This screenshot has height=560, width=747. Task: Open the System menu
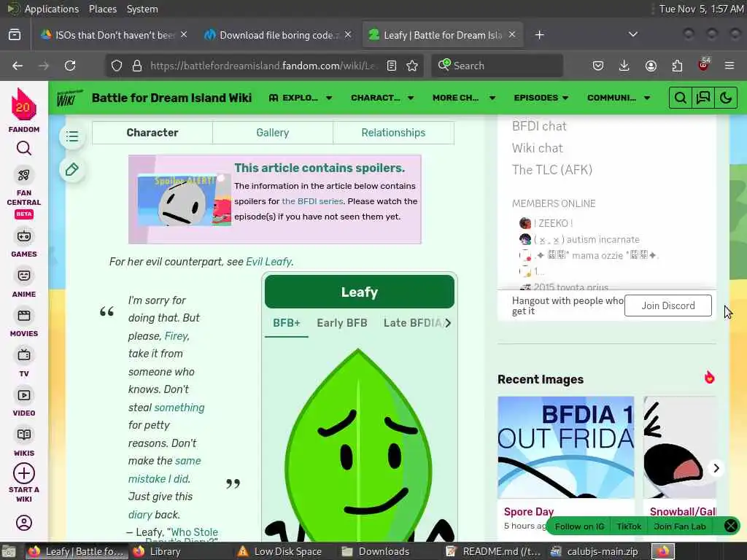tap(142, 9)
